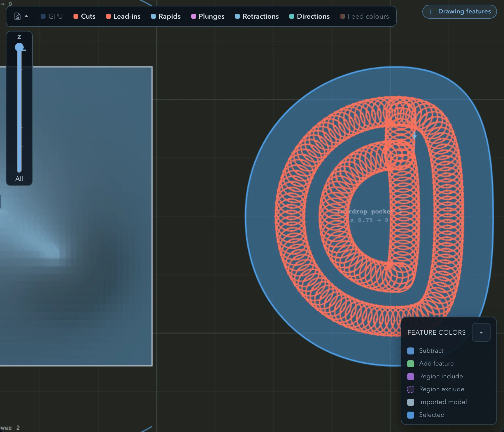
Task: Toggle Cuts visibility
Action: tap(84, 16)
